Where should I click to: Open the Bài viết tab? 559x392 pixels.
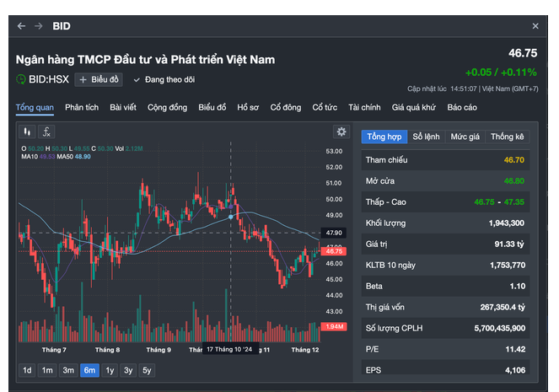point(123,107)
